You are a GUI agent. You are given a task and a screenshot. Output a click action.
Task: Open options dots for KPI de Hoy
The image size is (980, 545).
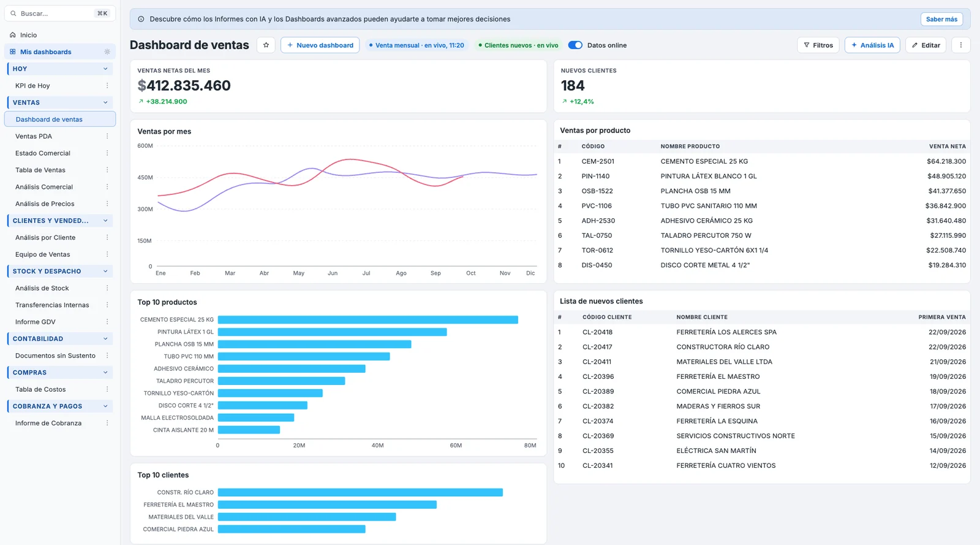(107, 86)
